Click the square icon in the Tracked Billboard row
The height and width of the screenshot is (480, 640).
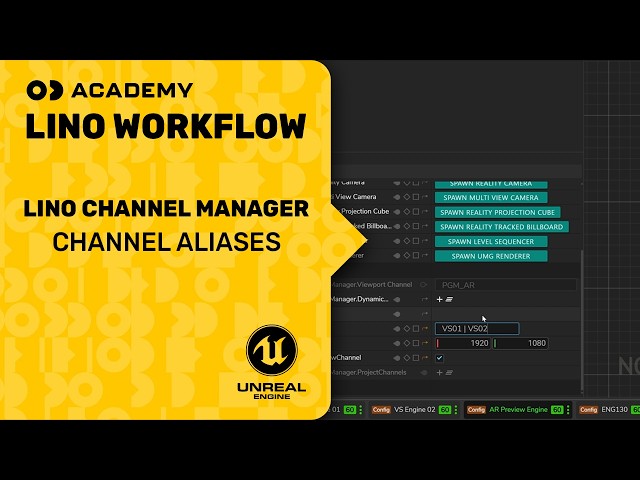pyautogui.click(x=416, y=227)
